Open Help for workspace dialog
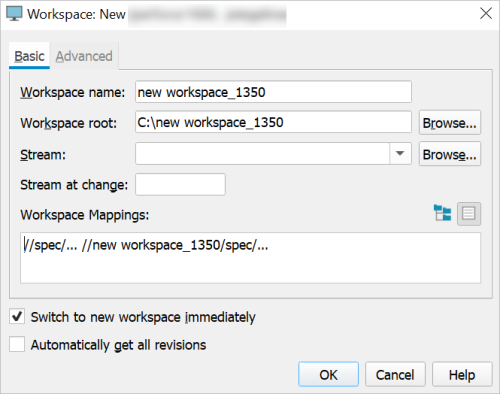The image size is (500, 394). coord(462,374)
